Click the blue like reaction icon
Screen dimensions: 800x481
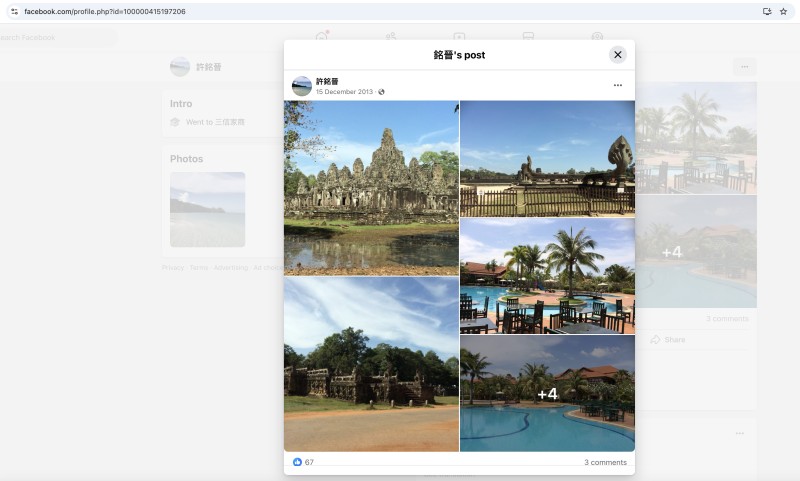297,462
